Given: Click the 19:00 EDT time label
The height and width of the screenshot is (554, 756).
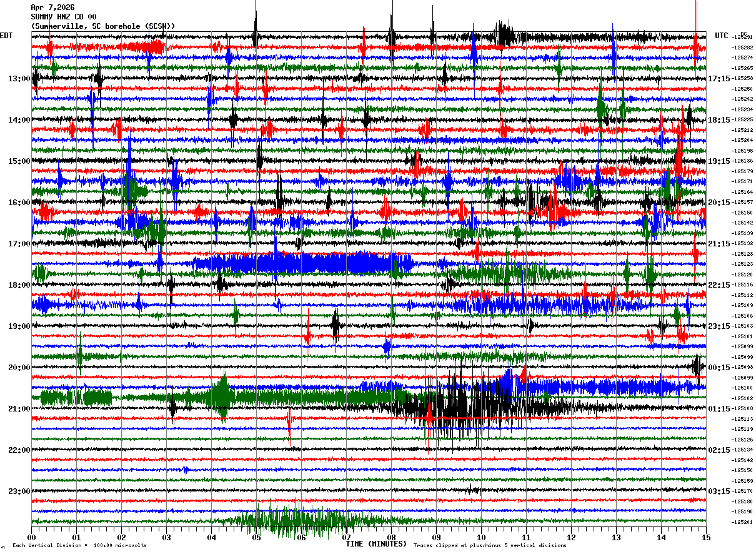Looking at the screenshot, I should pyautogui.click(x=19, y=326).
